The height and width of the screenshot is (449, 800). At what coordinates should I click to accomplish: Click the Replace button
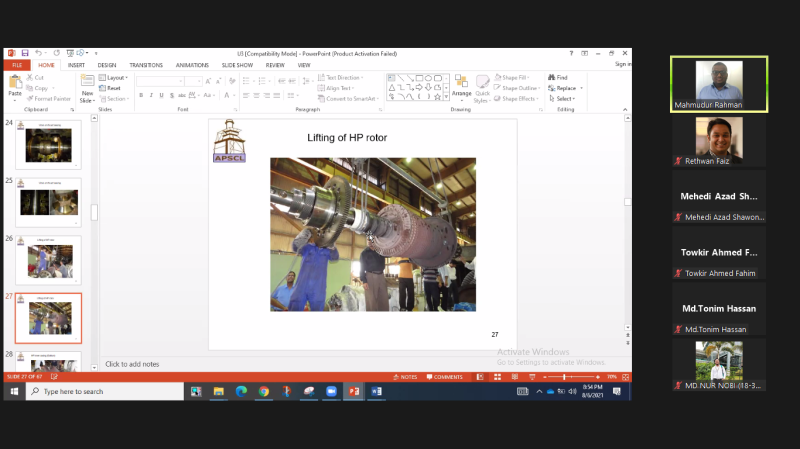pyautogui.click(x=564, y=88)
